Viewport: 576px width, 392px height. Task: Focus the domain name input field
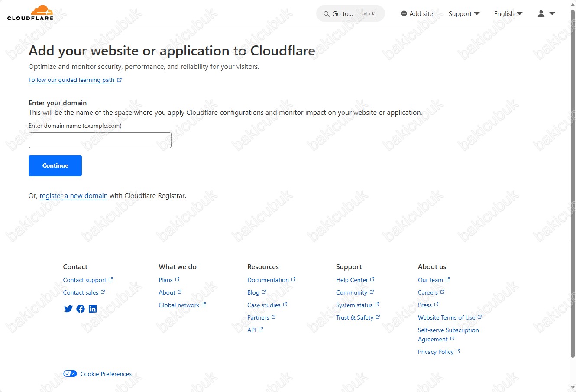coord(100,140)
